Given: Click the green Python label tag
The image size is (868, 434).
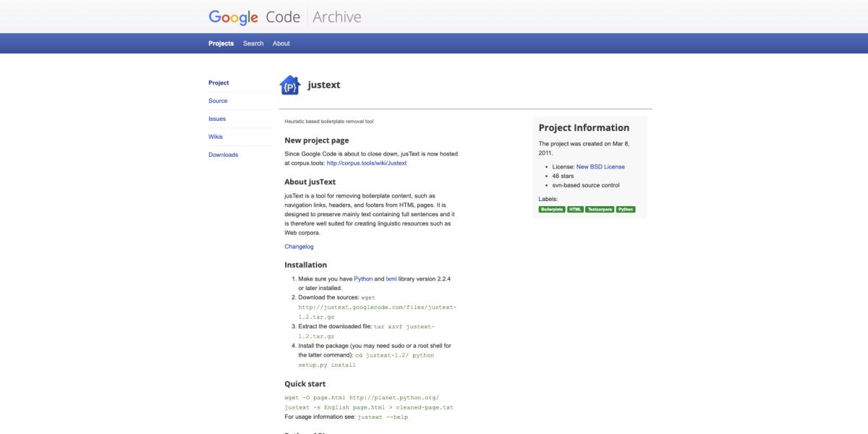Looking at the screenshot, I should point(626,210).
